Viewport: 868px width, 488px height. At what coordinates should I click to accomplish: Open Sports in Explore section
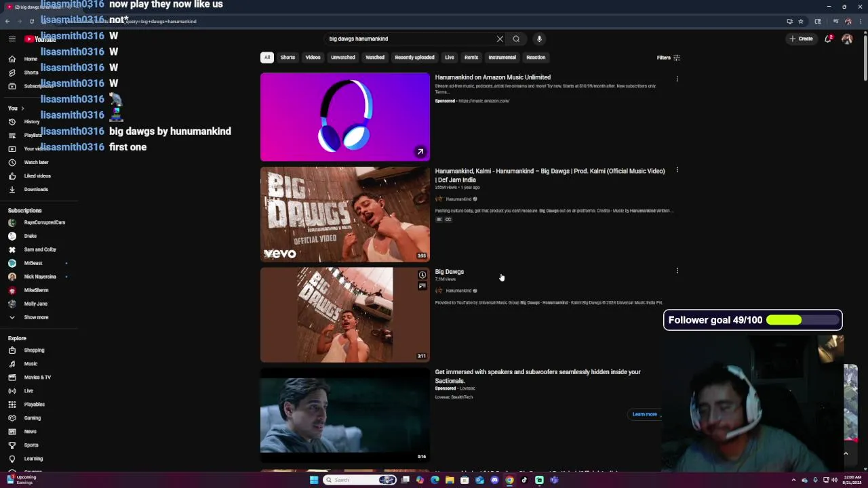(23, 445)
